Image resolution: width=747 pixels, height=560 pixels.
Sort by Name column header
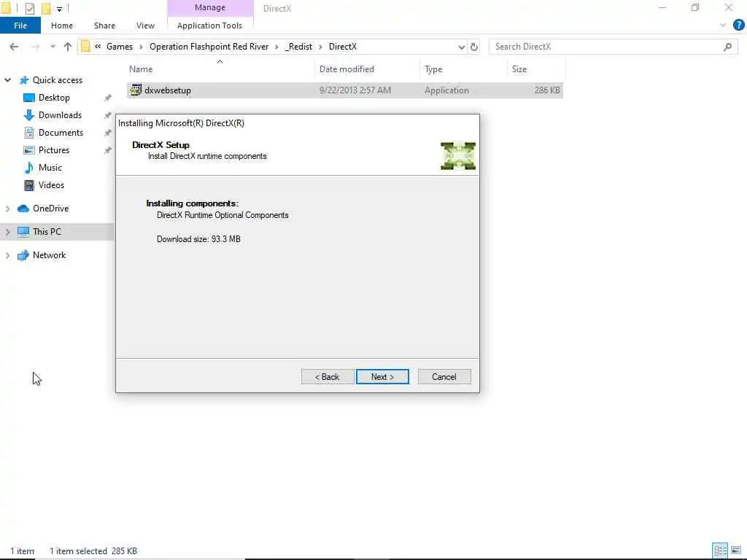[x=141, y=69]
